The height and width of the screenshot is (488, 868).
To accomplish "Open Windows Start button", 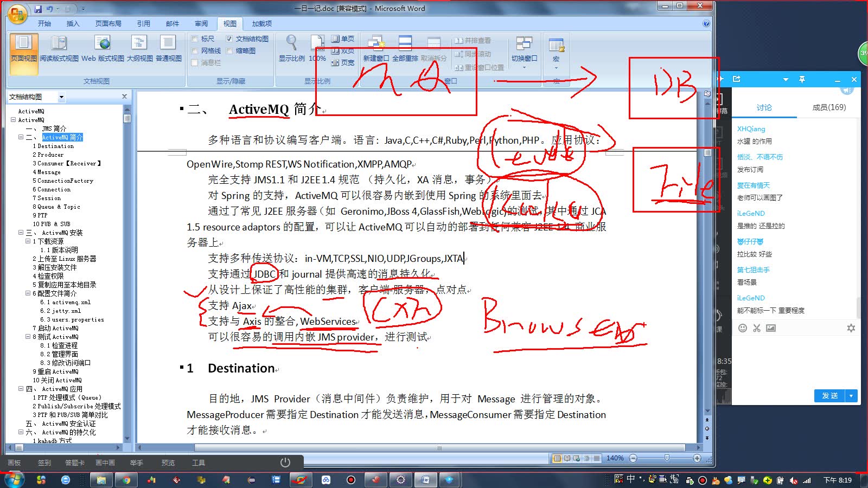I will tap(15, 479).
